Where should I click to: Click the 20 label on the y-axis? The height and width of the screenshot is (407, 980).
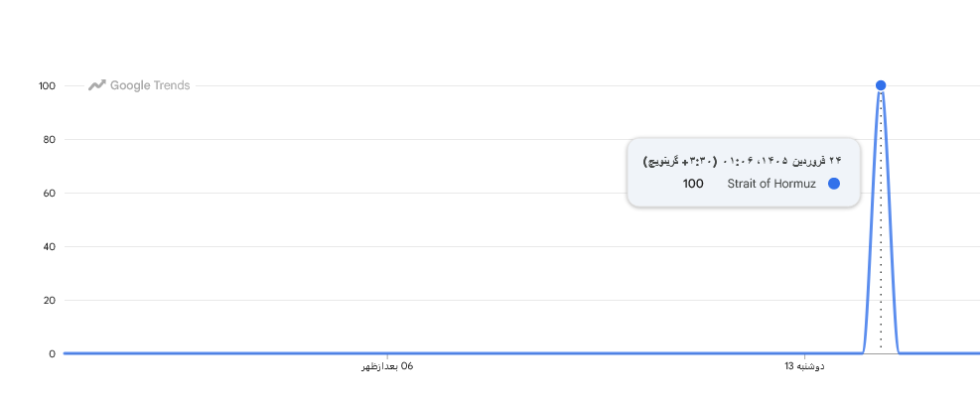[x=50, y=301]
